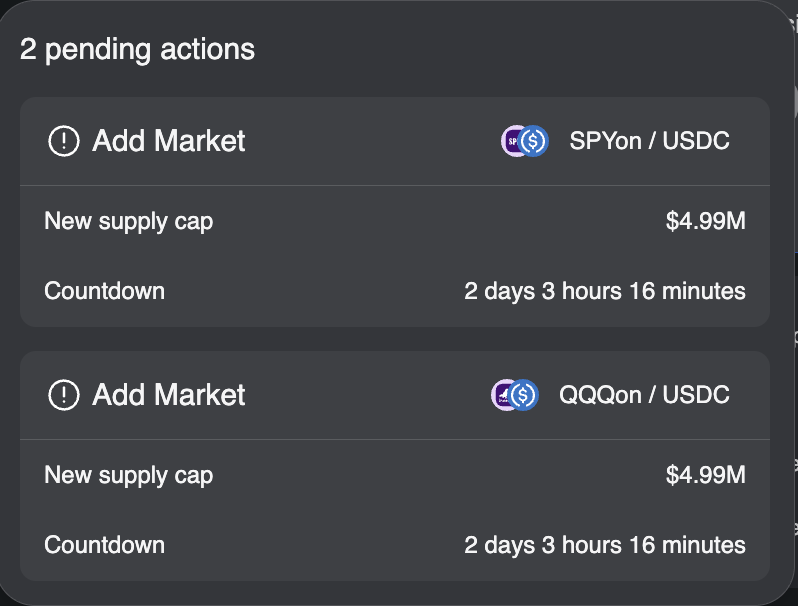The width and height of the screenshot is (798, 606).
Task: Click the alert icon beside SPYon Add Market
Action: tap(63, 141)
